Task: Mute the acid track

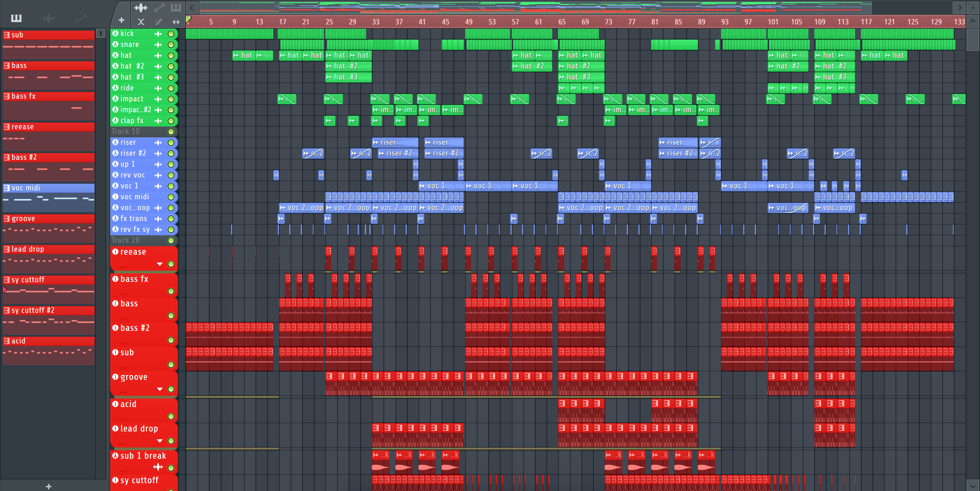Action: tap(171, 416)
